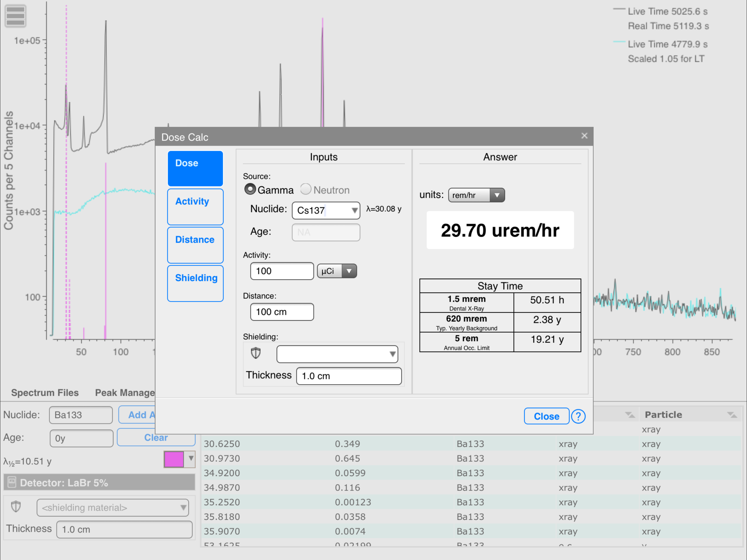Click the shield icon in Dose Calc shielding
The width and height of the screenshot is (747, 560).
[x=256, y=353]
